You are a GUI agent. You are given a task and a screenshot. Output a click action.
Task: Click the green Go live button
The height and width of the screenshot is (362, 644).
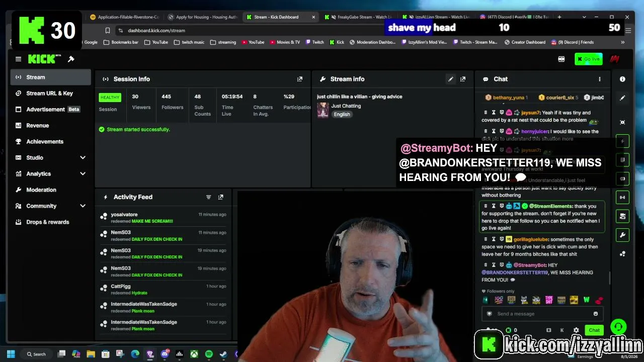(x=588, y=59)
